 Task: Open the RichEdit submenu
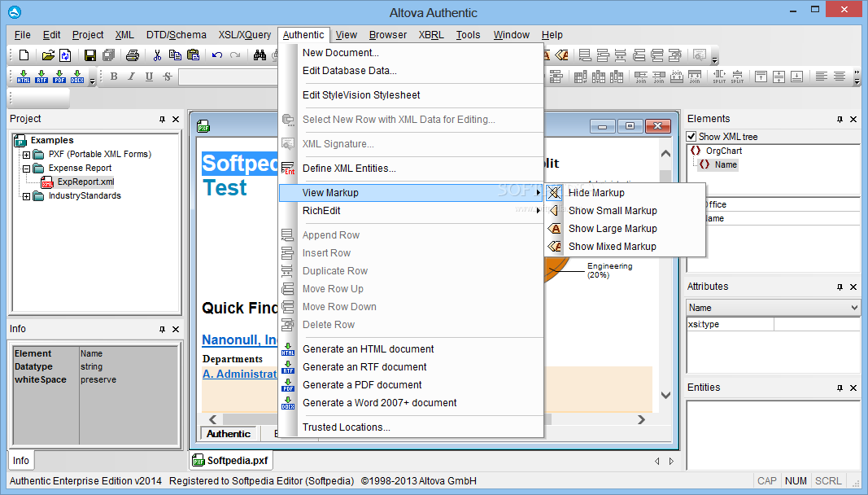[411, 211]
